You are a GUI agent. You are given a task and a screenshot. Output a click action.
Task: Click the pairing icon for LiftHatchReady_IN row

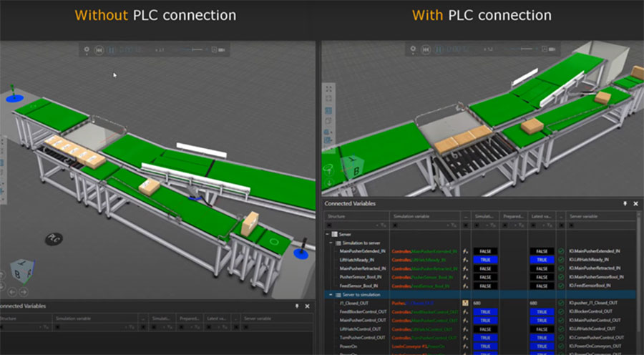click(465, 260)
